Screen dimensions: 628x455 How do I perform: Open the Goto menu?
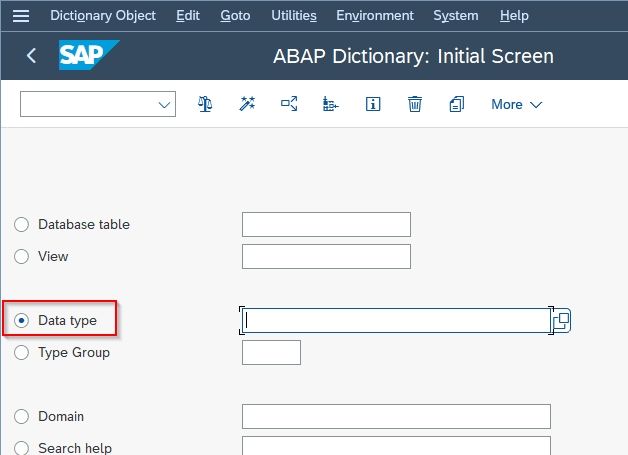[235, 16]
